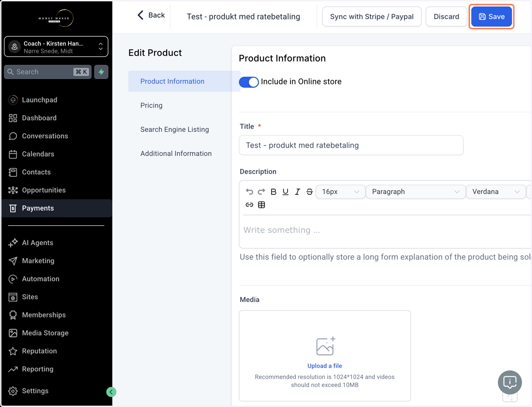Viewport: 532px width, 407px height.
Task: Toggle italic formatting in description toolbar
Action: point(297,192)
